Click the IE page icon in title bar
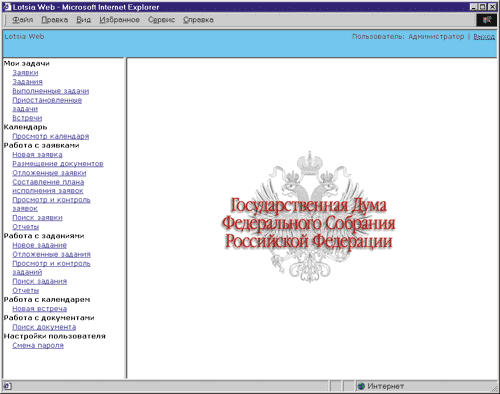Image resolution: width=500 pixels, height=394 pixels. click(7, 7)
